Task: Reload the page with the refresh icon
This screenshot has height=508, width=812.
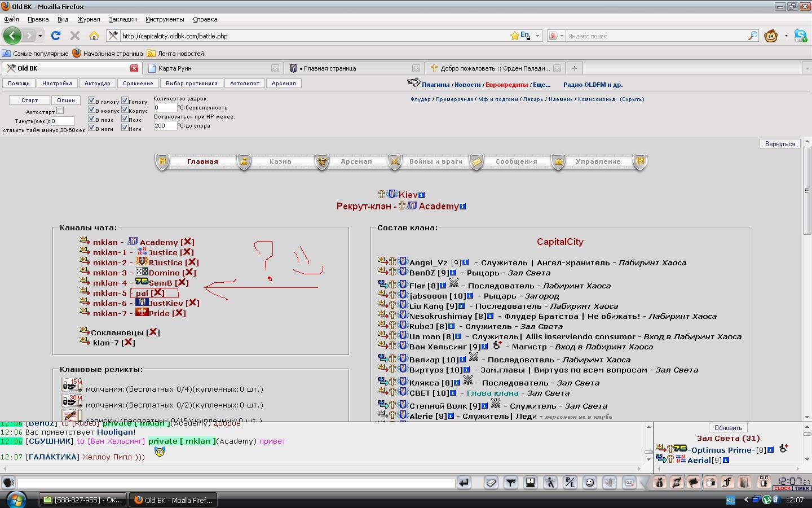Action: pos(56,36)
